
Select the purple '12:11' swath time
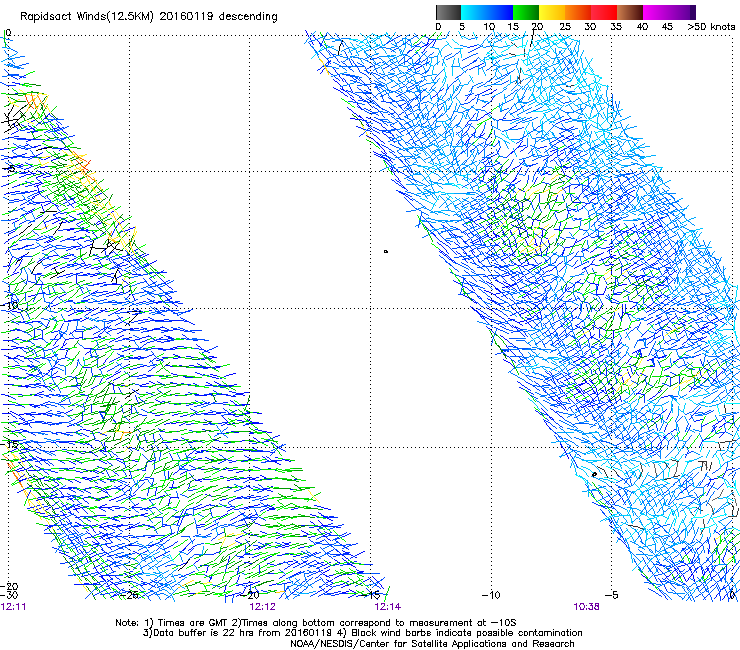[x=13, y=607]
